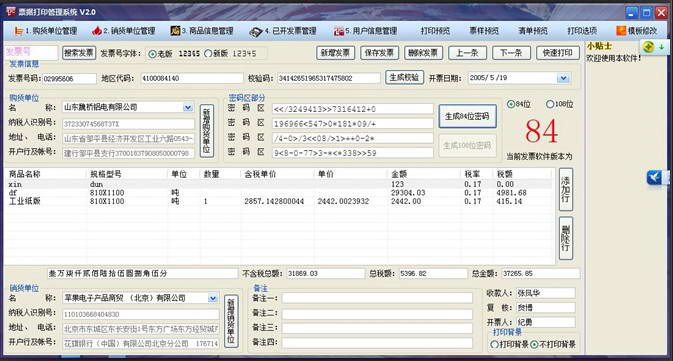This screenshot has height=361, width=673.
Task: Click the 删除行 vertical button
Action: point(566,238)
